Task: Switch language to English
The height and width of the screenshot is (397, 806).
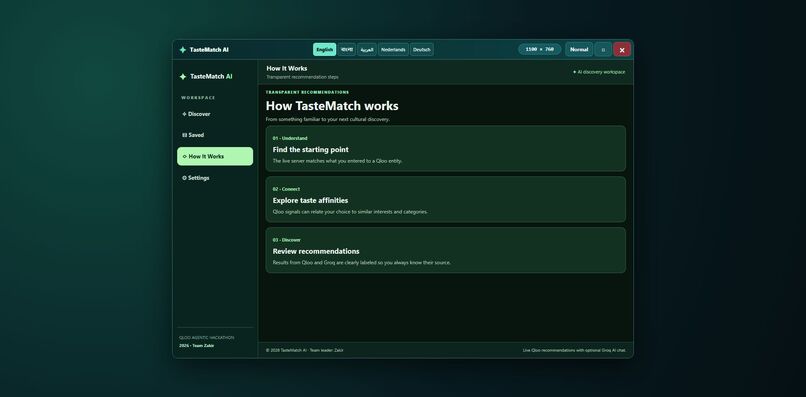Action: pyautogui.click(x=324, y=50)
